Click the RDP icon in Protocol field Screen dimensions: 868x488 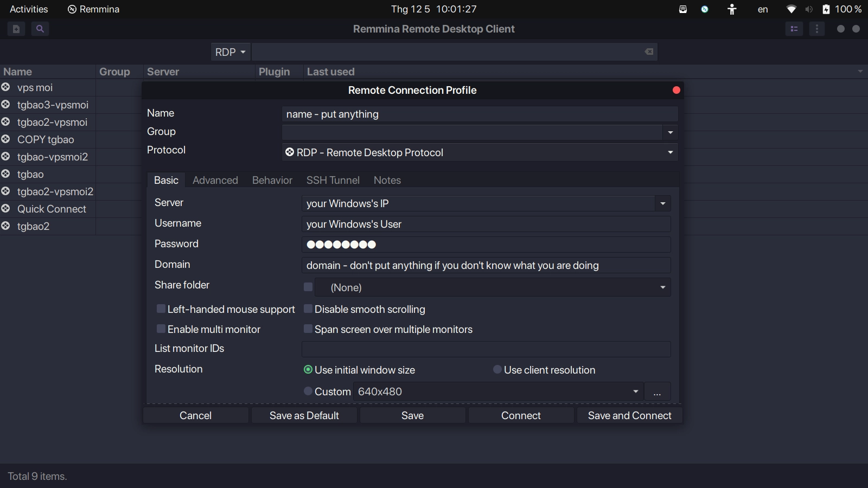290,152
